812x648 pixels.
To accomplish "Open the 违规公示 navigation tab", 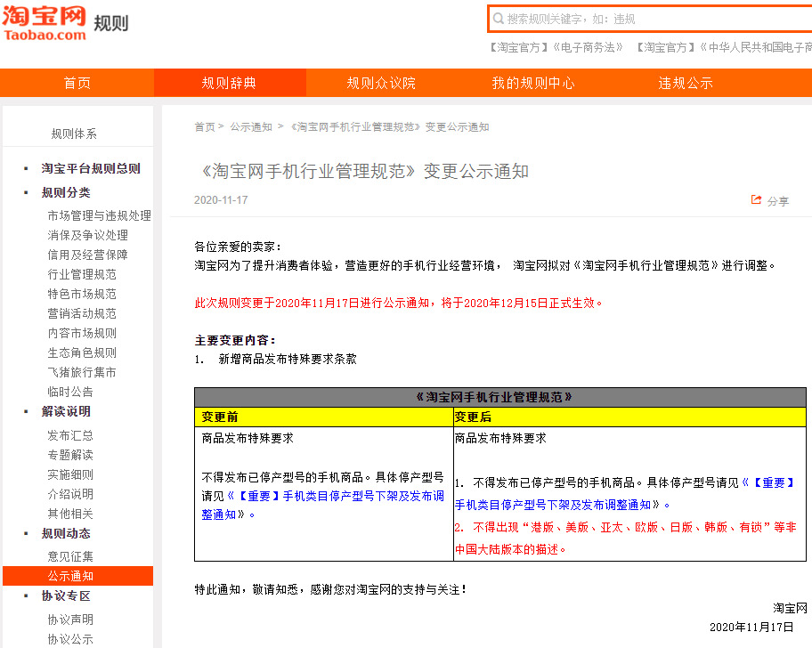I will click(686, 83).
